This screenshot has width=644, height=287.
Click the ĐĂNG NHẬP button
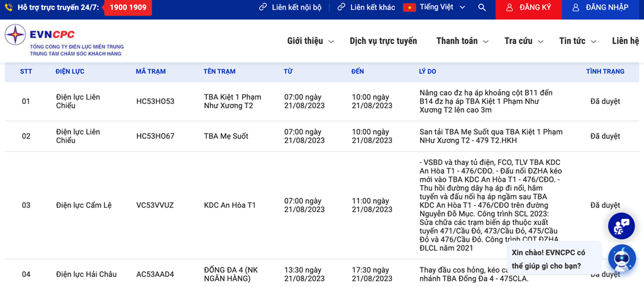pyautogui.click(x=600, y=8)
